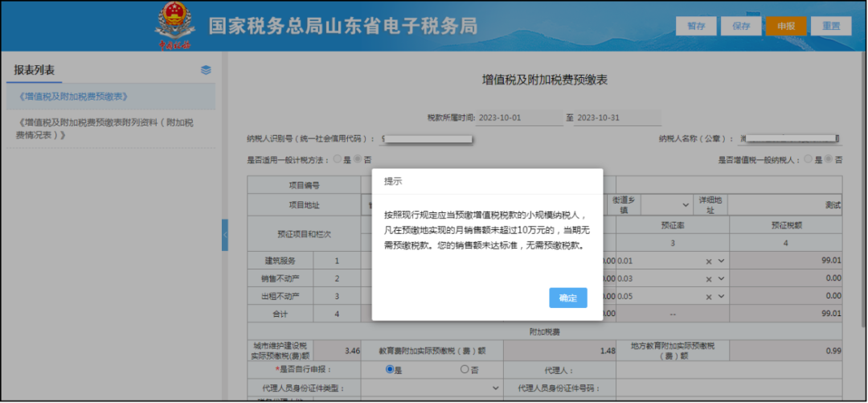The height and width of the screenshot is (403, 868).
Task: Open the 街道乡镇 dropdown
Action: [686, 205]
